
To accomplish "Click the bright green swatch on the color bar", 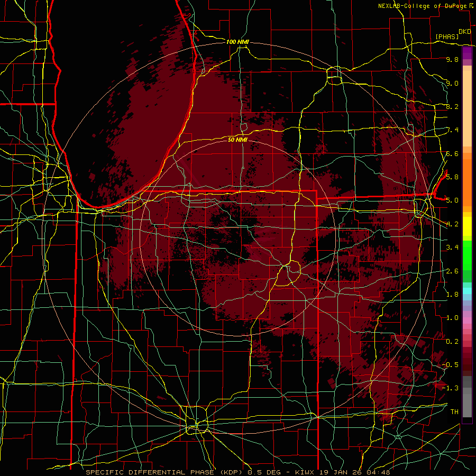I will [467, 255].
